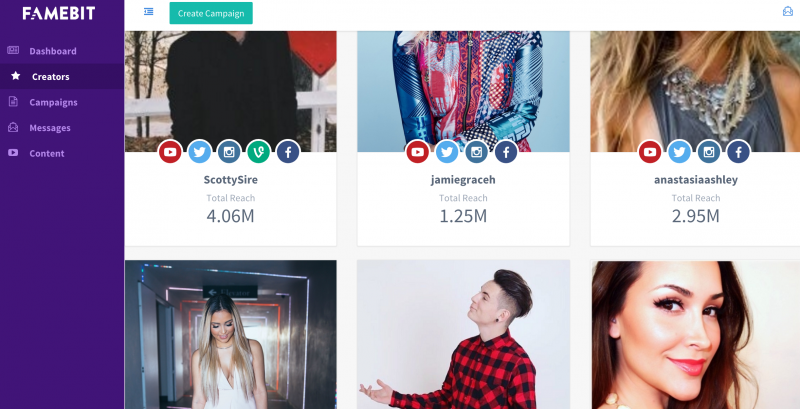Open the jamiegraceh creator profile link
The height and width of the screenshot is (409, 800).
click(463, 180)
